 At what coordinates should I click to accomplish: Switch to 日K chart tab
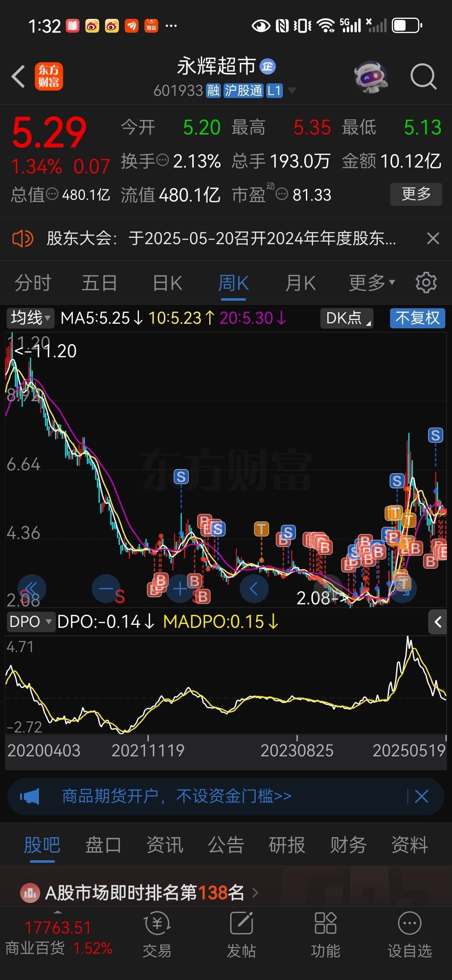(167, 283)
